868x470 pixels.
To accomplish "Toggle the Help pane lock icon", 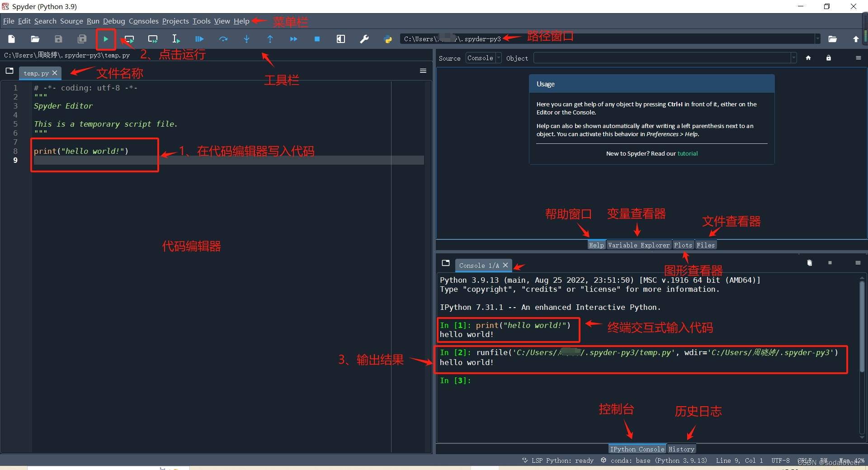I will [x=829, y=58].
